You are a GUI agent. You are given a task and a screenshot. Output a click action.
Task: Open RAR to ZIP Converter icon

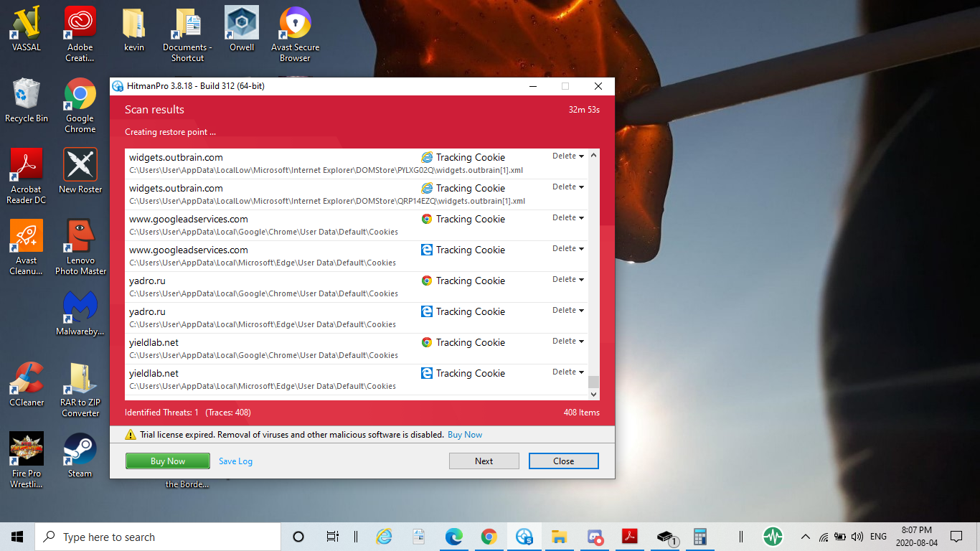tap(80, 389)
